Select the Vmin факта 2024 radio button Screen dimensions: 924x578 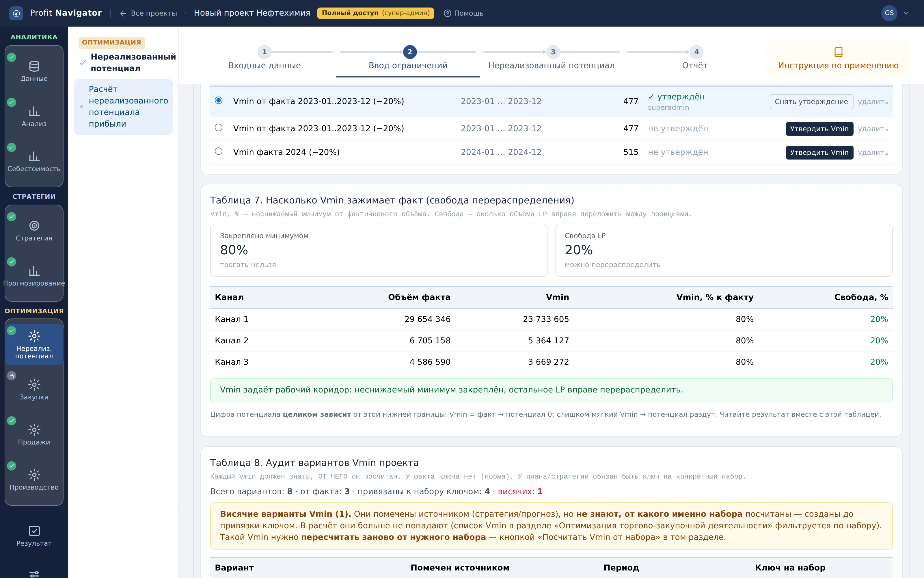(218, 151)
